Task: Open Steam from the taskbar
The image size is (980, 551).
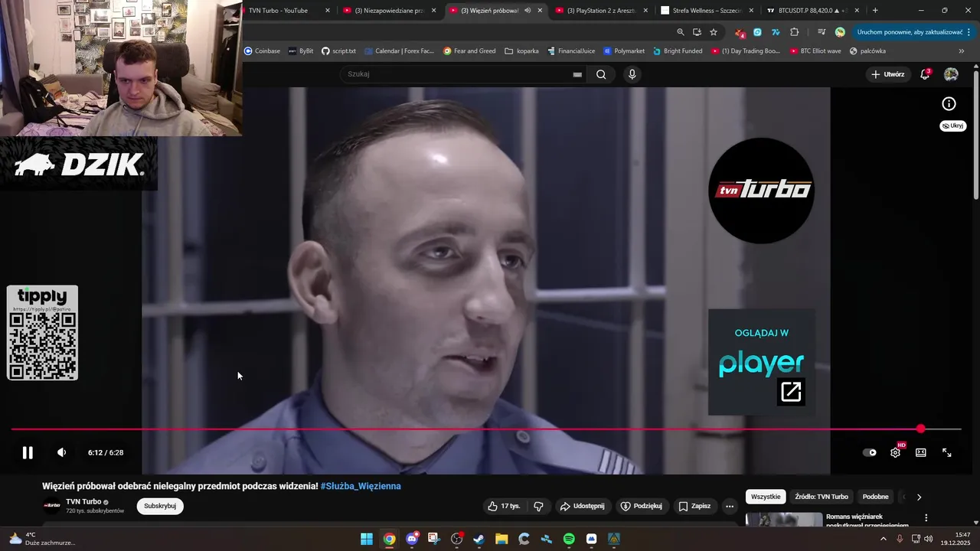Action: click(x=479, y=539)
